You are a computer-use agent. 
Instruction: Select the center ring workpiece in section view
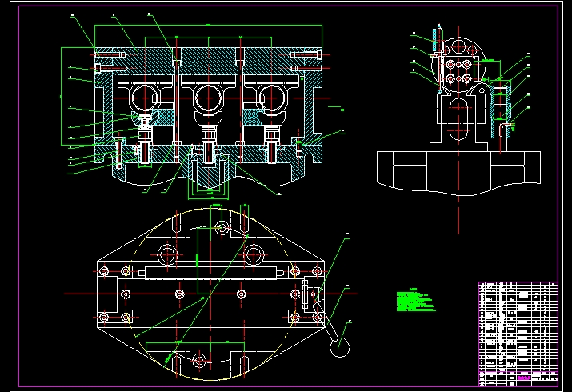pos(209,98)
